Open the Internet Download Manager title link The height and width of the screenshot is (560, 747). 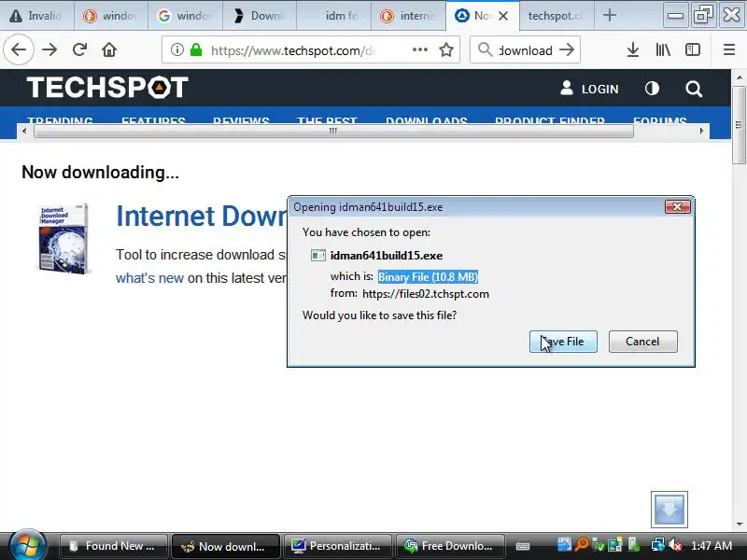click(202, 217)
